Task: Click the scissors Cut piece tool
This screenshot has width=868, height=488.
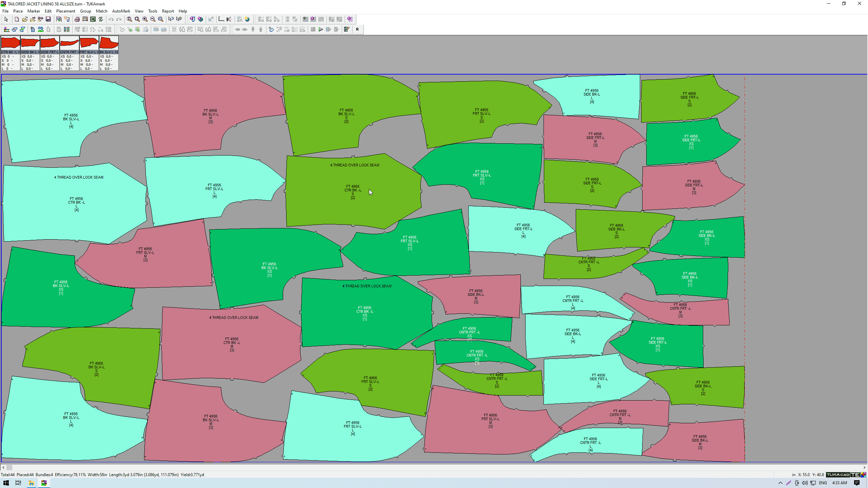Action: pos(229,19)
